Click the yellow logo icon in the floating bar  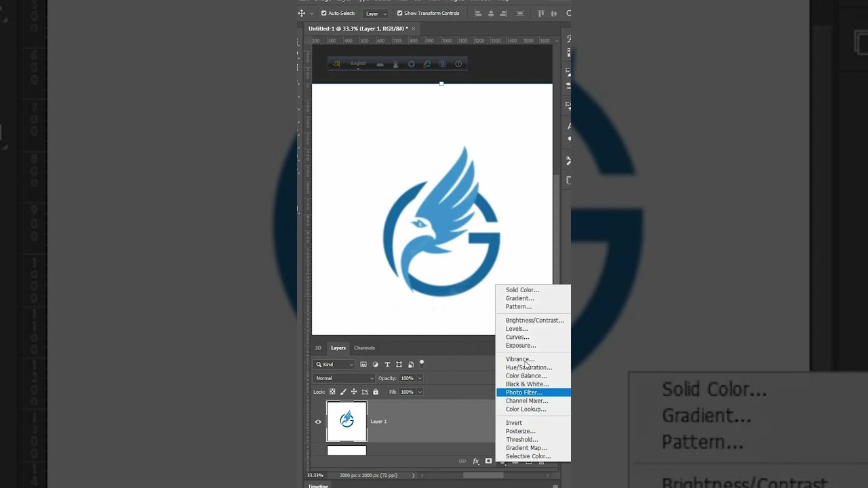point(336,64)
